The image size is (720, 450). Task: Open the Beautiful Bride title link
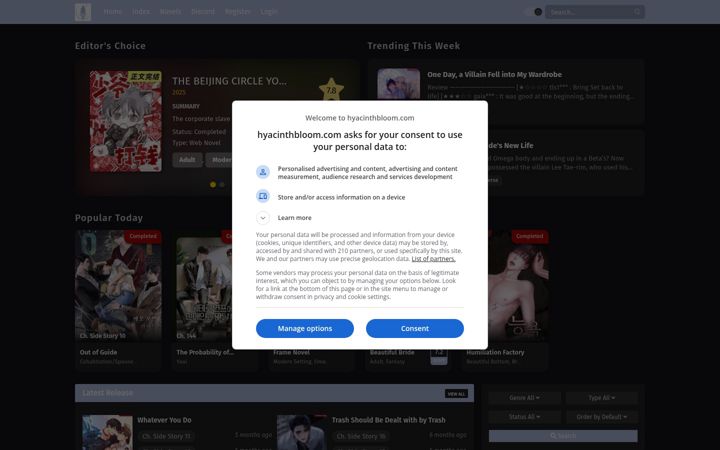pyautogui.click(x=392, y=352)
